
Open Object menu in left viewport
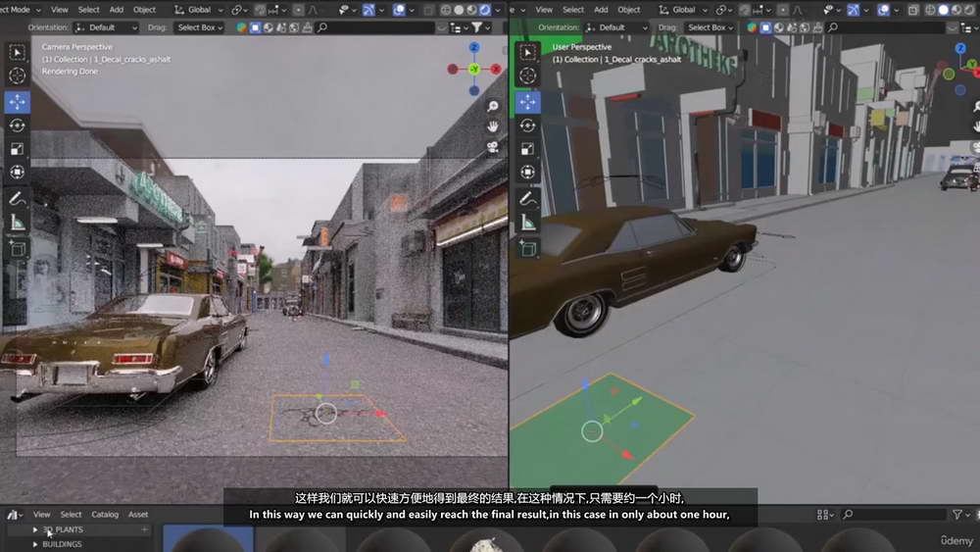click(144, 10)
